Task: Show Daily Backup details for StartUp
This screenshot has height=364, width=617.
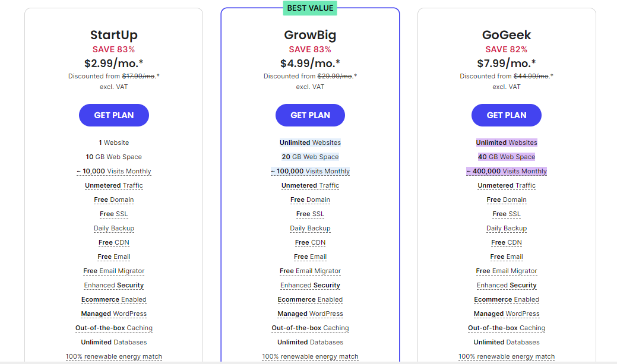Action: (114, 228)
